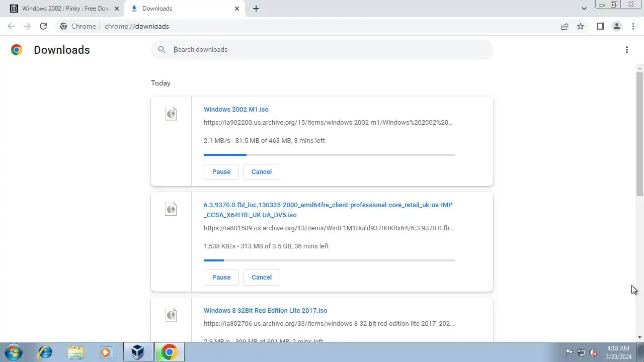644x362 pixels.
Task: Click the ia902200 archive.org source URL
Action: [x=328, y=122]
